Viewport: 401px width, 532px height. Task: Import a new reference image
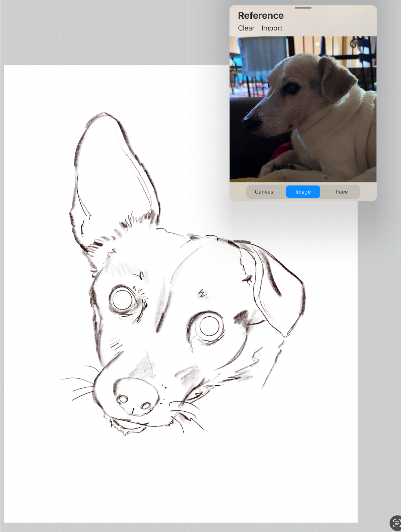click(272, 28)
